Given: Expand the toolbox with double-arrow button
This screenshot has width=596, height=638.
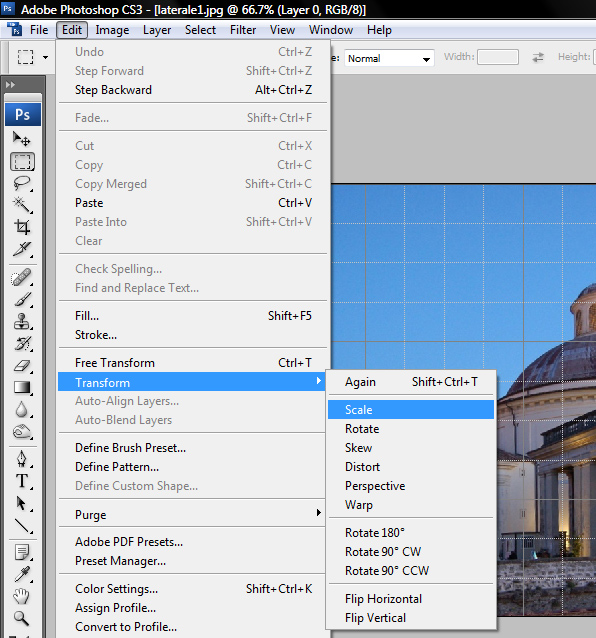Looking at the screenshot, I should pyautogui.click(x=10, y=85).
